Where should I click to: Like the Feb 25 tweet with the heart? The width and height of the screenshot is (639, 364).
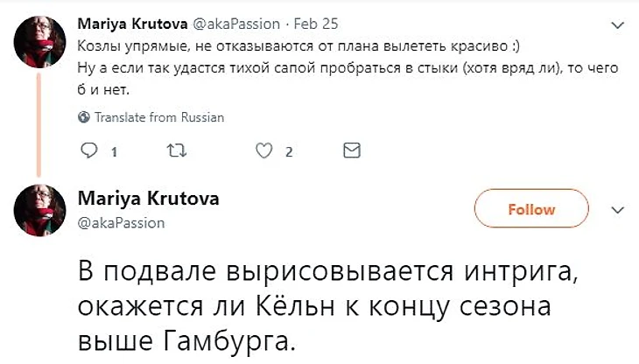pyautogui.click(x=263, y=152)
